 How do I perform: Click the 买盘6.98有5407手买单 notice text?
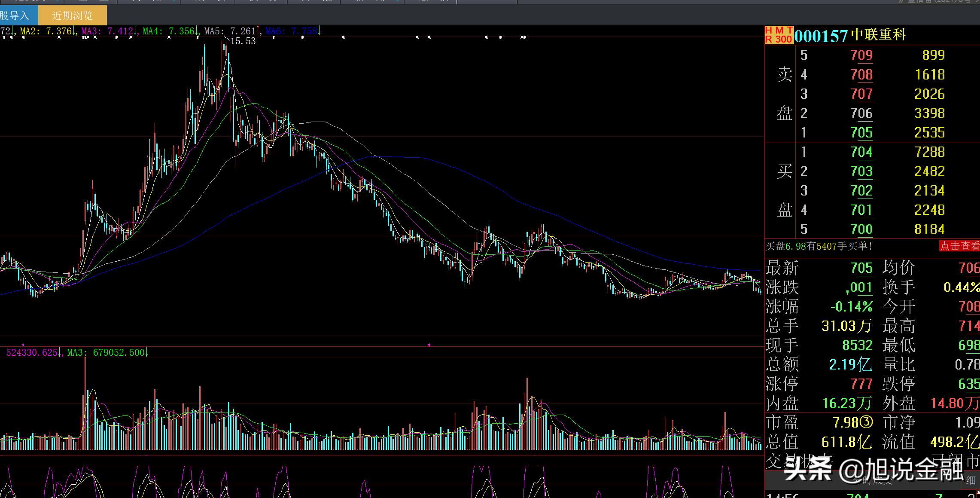click(x=819, y=246)
